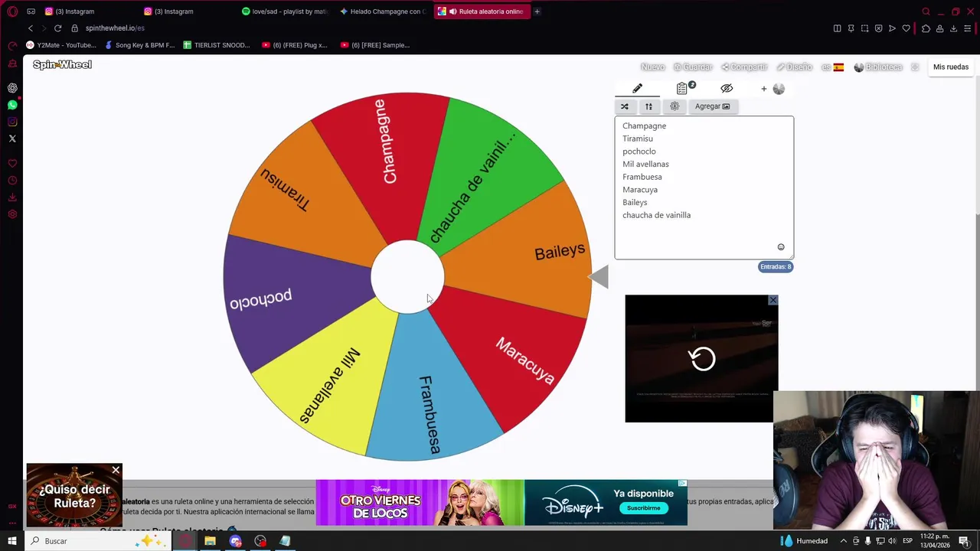The height and width of the screenshot is (551, 980).
Task: Click the Nuevo menu item
Action: point(652,67)
